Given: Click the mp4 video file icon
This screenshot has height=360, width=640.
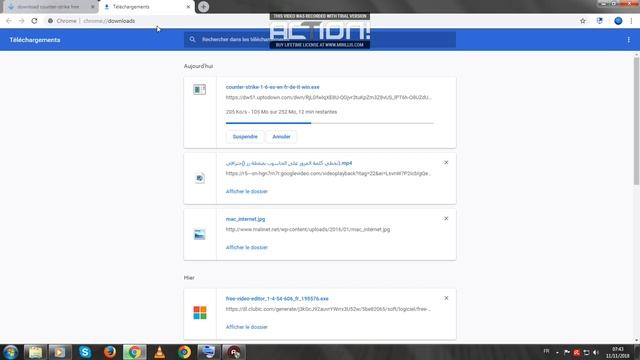Looking at the screenshot, I should pyautogui.click(x=200, y=178).
